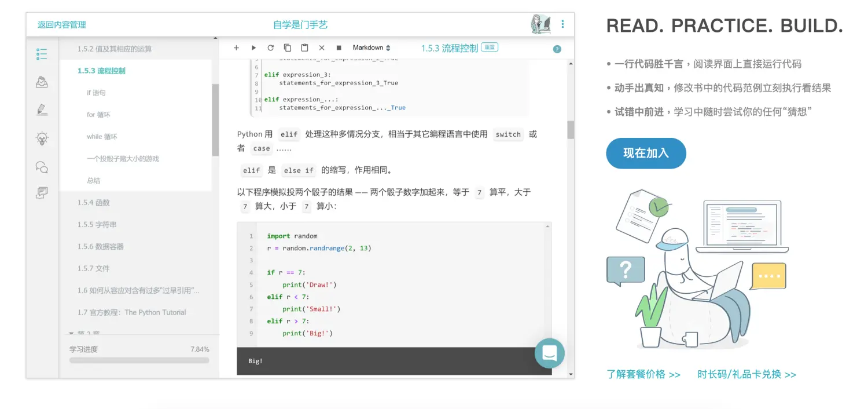The height and width of the screenshot is (409, 868).
Task: Click the add cell plus icon
Action: pos(236,48)
